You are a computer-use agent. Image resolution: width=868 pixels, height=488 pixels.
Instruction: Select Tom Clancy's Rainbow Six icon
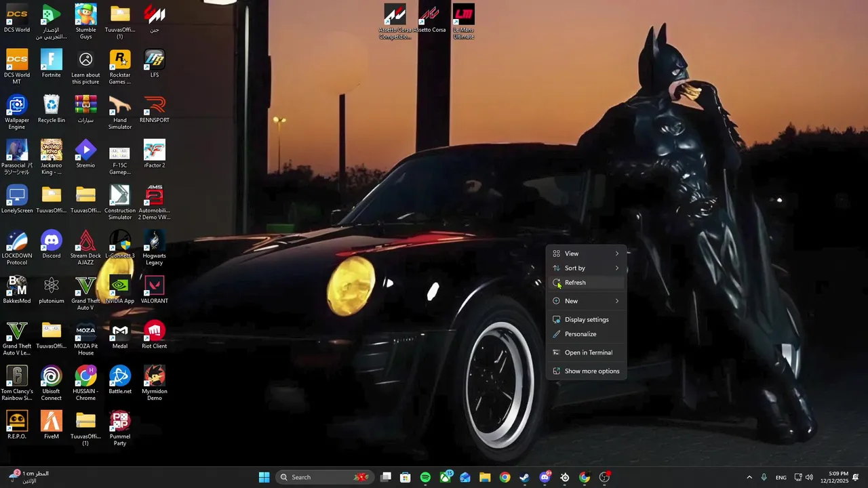coord(17,383)
